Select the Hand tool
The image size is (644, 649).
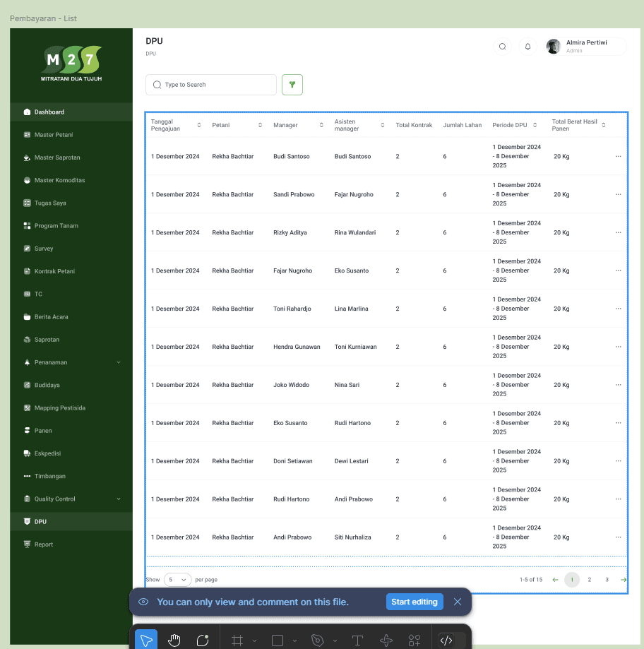174,641
